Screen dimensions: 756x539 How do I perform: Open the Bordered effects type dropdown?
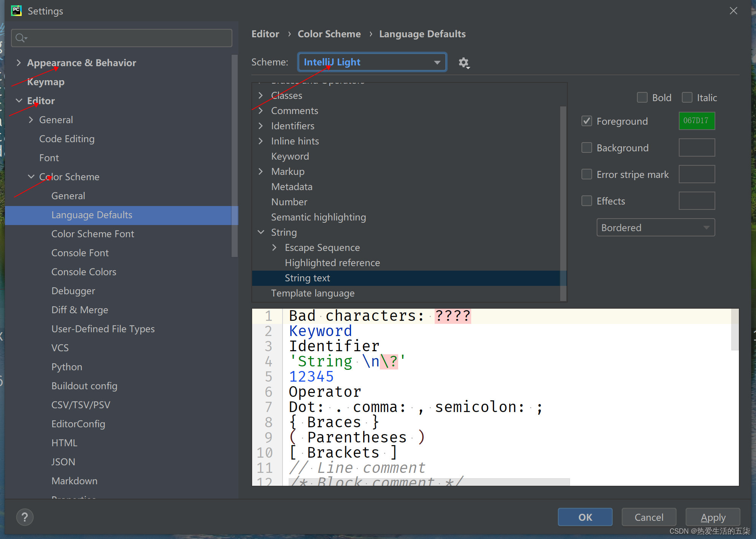click(656, 228)
